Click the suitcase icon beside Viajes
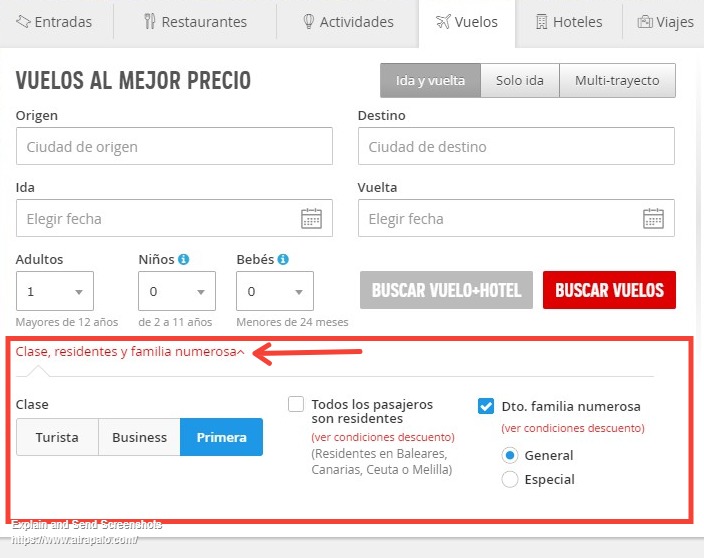The height and width of the screenshot is (558, 704). click(645, 21)
